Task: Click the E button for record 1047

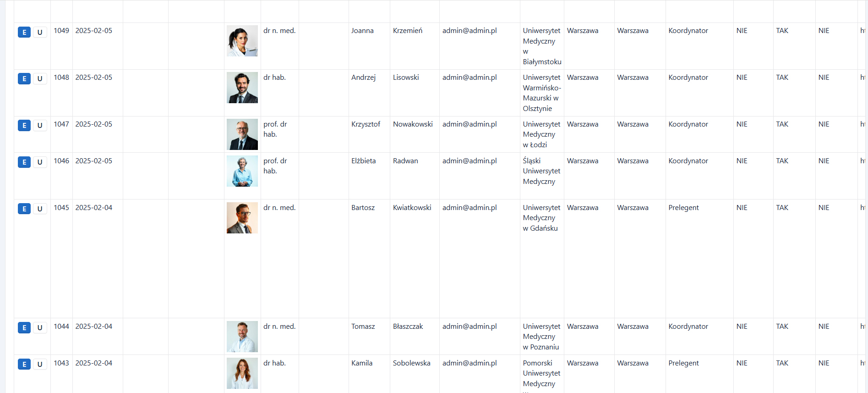Action: (x=24, y=126)
